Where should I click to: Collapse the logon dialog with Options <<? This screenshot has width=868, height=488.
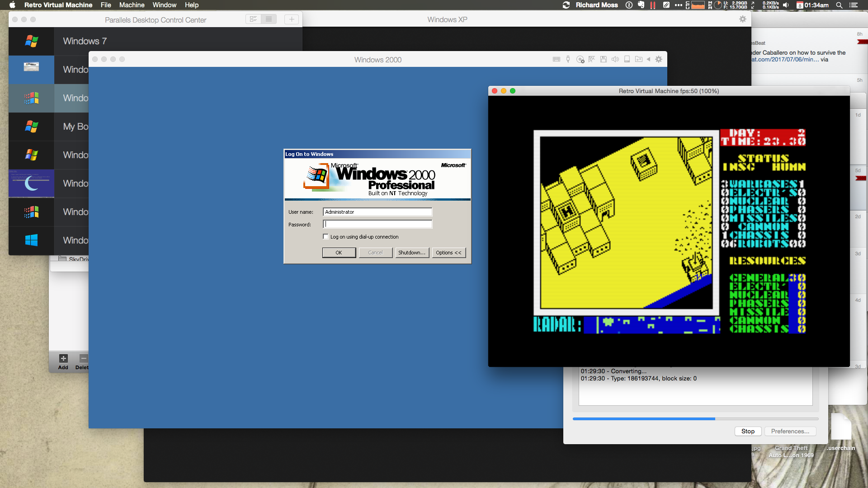coord(448,253)
